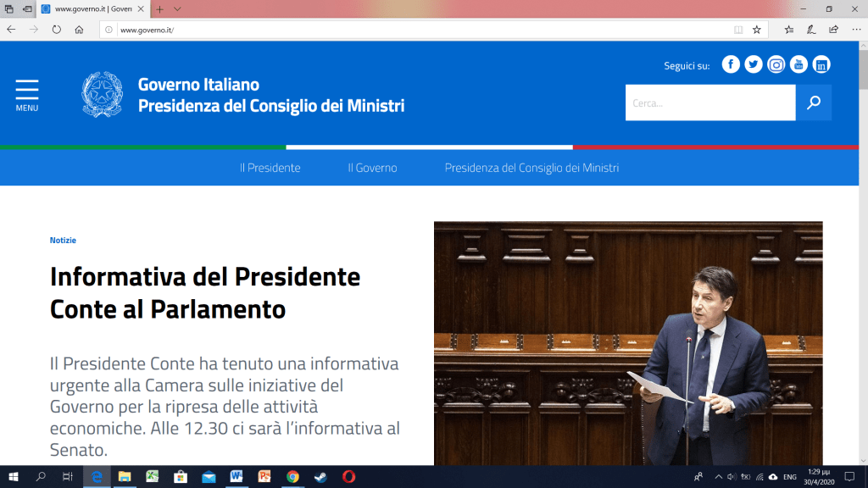868x488 pixels.
Task: Open the Twitter social media icon
Action: [x=753, y=64]
